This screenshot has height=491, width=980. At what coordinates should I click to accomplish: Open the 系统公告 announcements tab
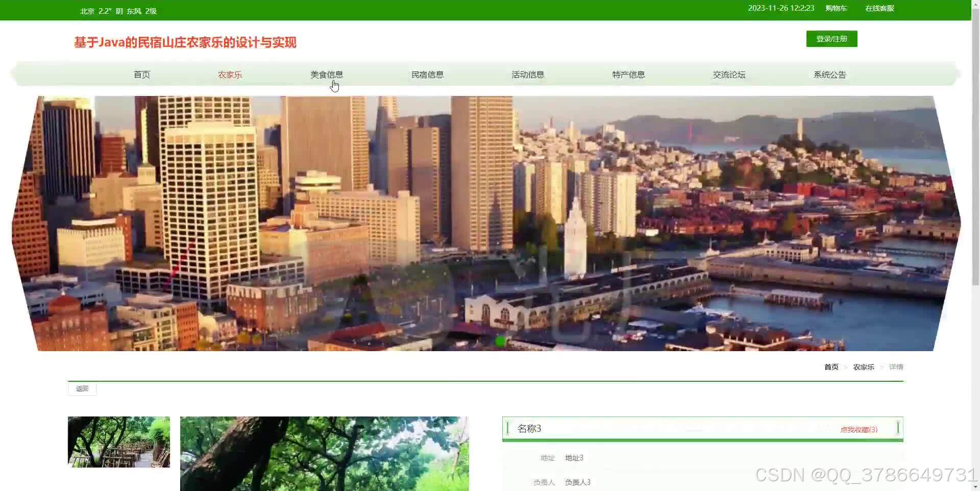(829, 74)
